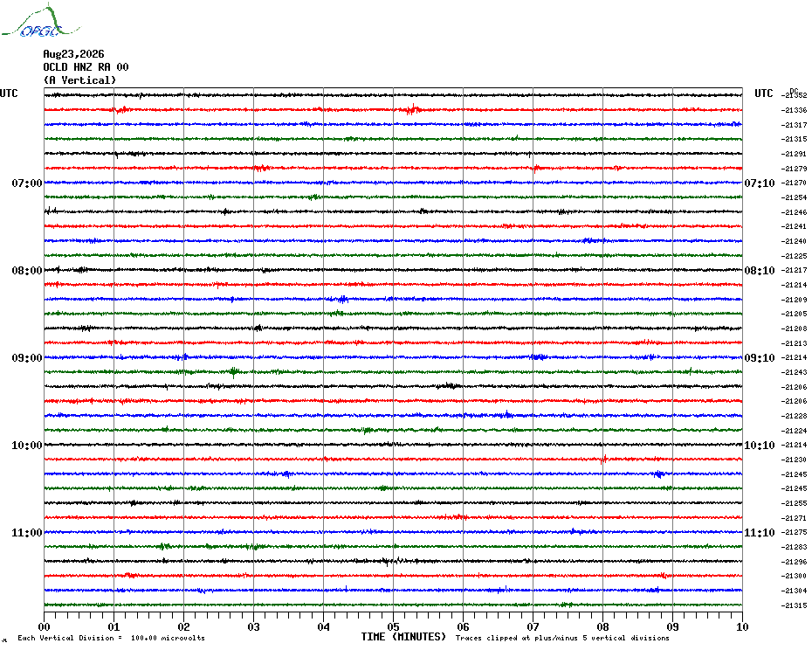Screen dimensions: 812x650
Task: Click the UTC label left of the plot
Action: tap(9, 93)
